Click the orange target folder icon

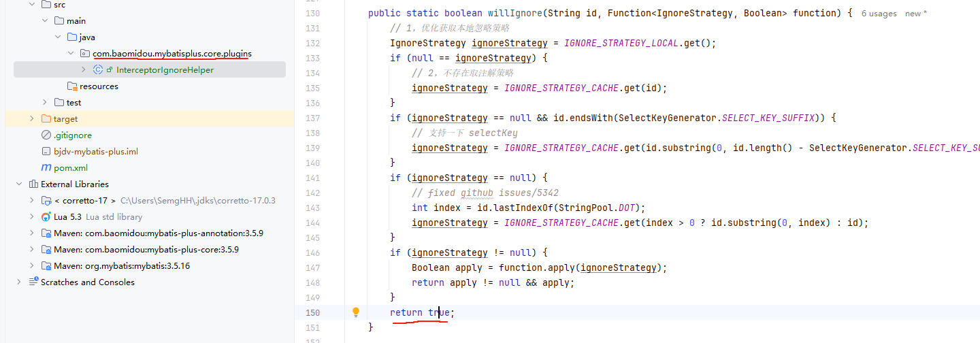pos(46,118)
